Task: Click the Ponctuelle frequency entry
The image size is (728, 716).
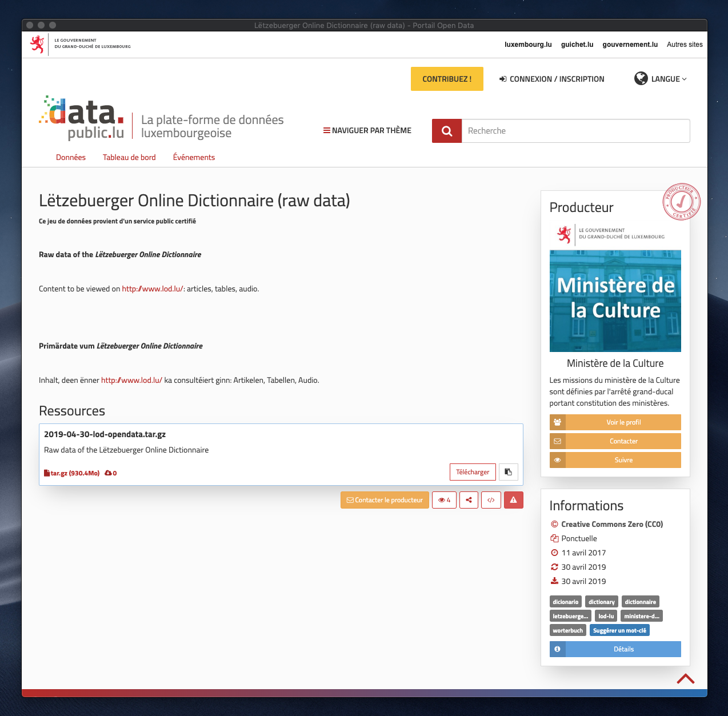Action: pos(579,538)
